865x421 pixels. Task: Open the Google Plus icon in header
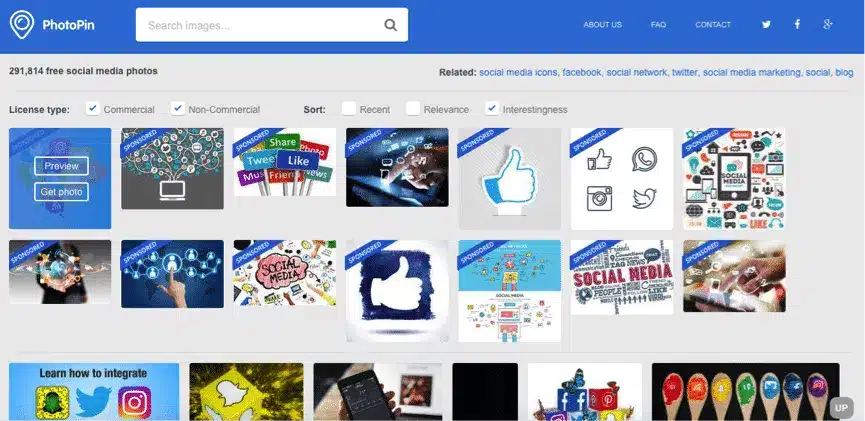(x=827, y=24)
